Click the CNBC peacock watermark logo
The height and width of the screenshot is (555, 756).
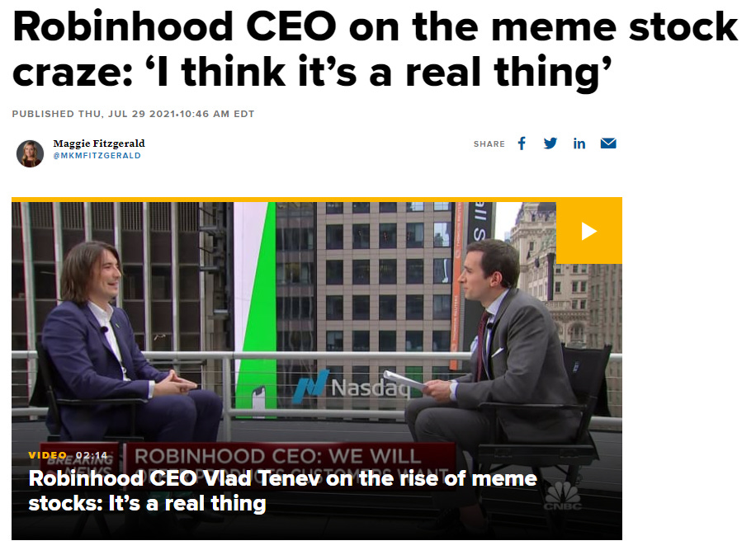click(x=562, y=496)
